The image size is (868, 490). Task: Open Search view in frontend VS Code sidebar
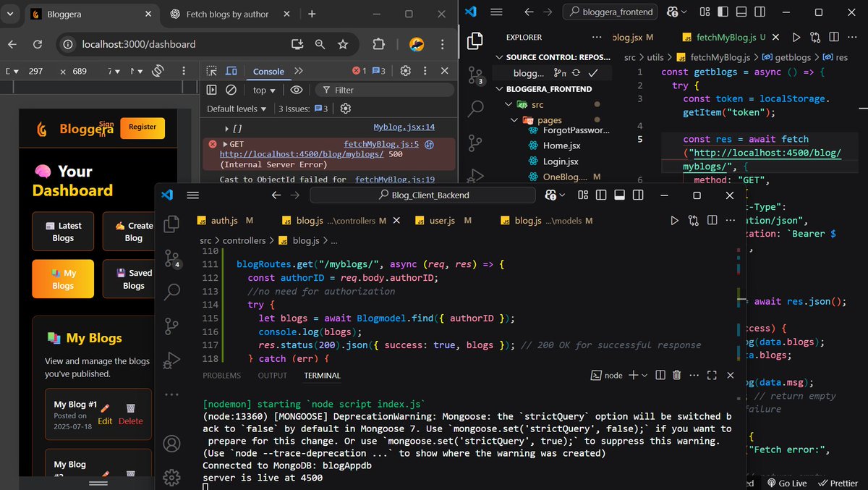click(475, 109)
